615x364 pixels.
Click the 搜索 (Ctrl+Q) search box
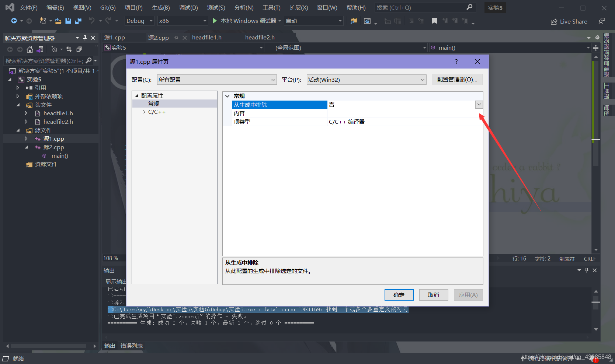pyautogui.click(x=425, y=8)
